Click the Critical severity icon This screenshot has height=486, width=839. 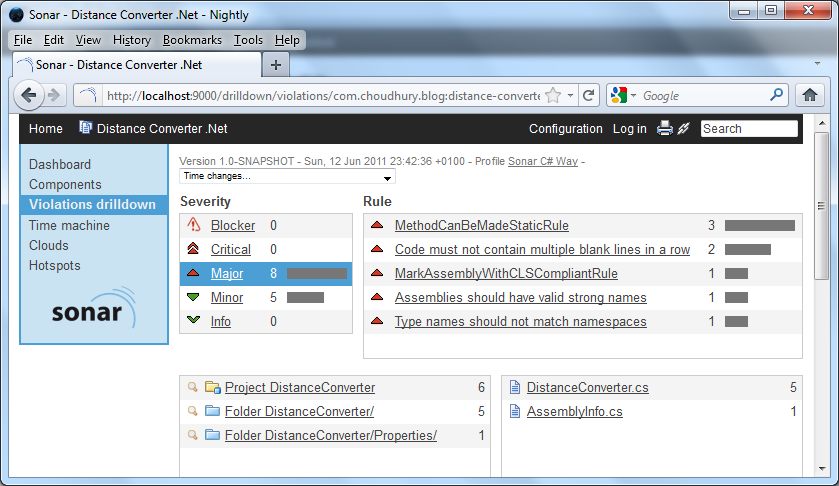193,248
